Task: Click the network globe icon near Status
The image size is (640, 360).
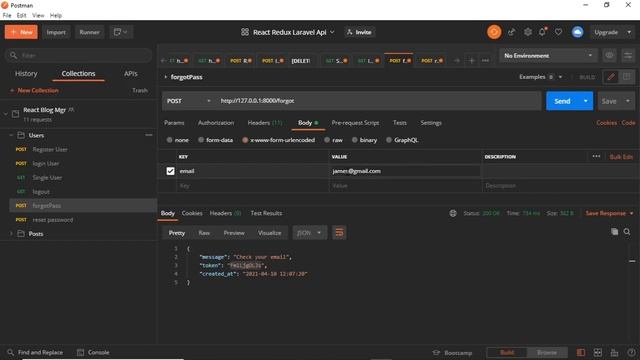Action: click(453, 213)
